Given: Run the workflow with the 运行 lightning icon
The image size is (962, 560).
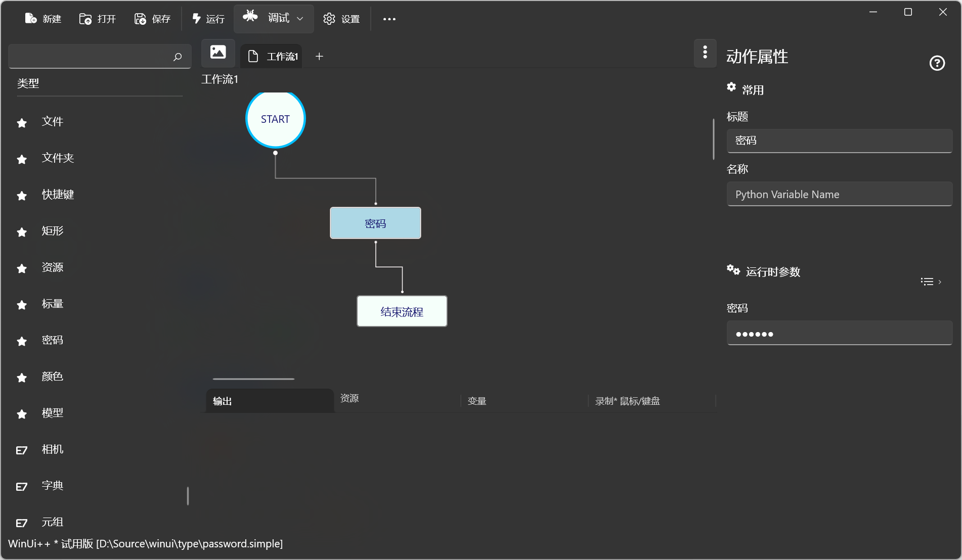Looking at the screenshot, I should click(x=197, y=19).
